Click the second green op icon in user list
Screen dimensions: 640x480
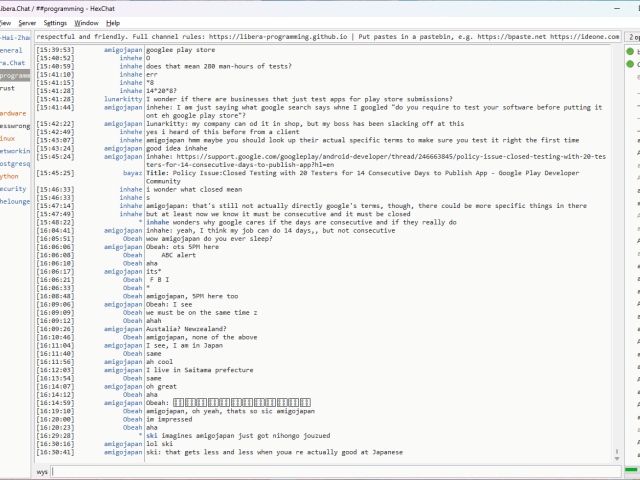[x=632, y=64]
